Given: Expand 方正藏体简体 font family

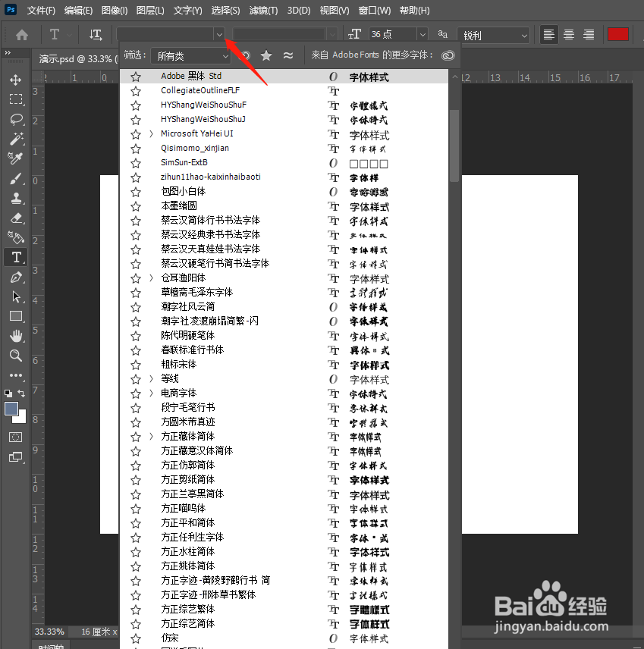Looking at the screenshot, I should pos(151,436).
